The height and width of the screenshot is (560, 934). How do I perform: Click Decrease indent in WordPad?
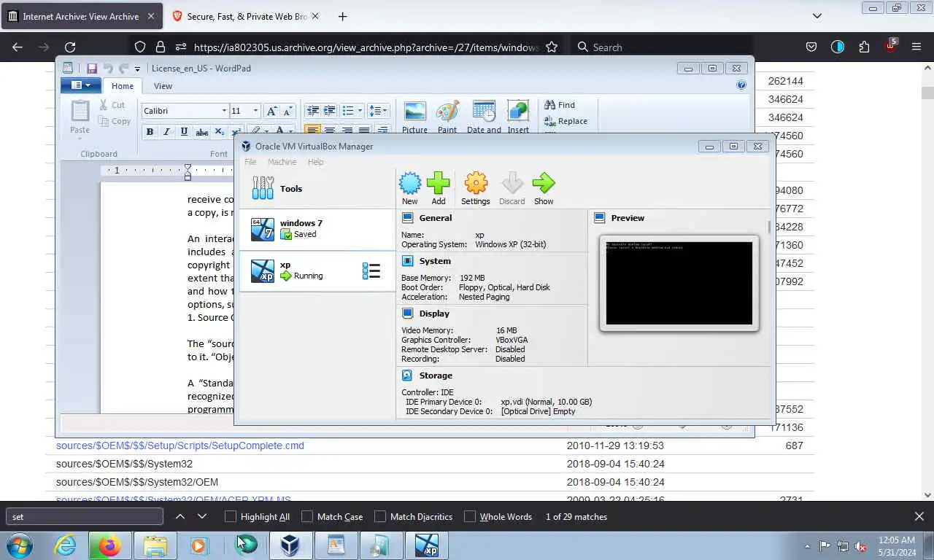pos(313,111)
